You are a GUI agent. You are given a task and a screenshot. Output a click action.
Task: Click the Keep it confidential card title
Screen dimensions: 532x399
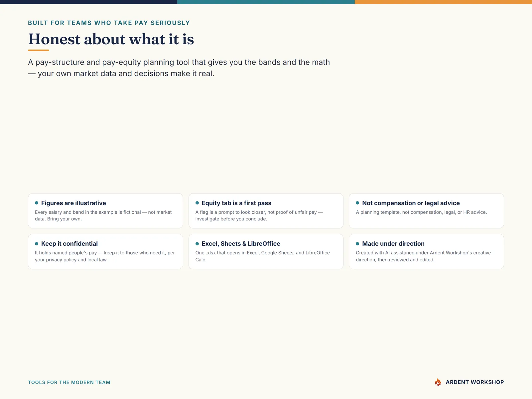69,244
